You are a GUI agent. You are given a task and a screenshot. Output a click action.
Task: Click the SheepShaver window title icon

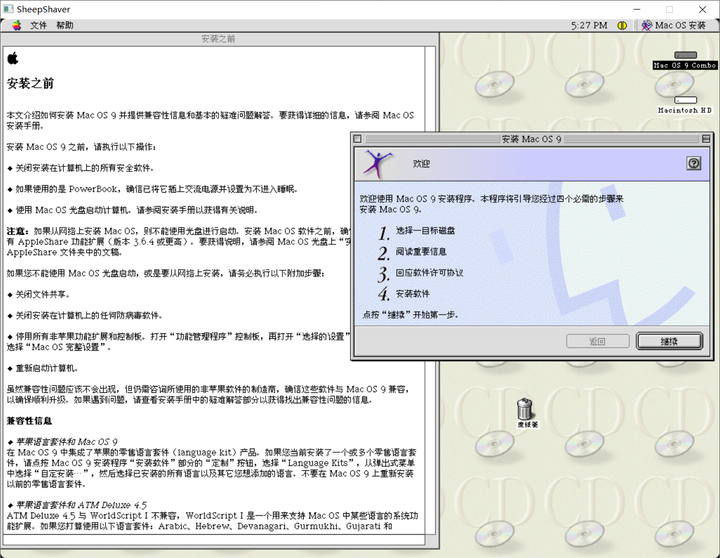[8, 9]
